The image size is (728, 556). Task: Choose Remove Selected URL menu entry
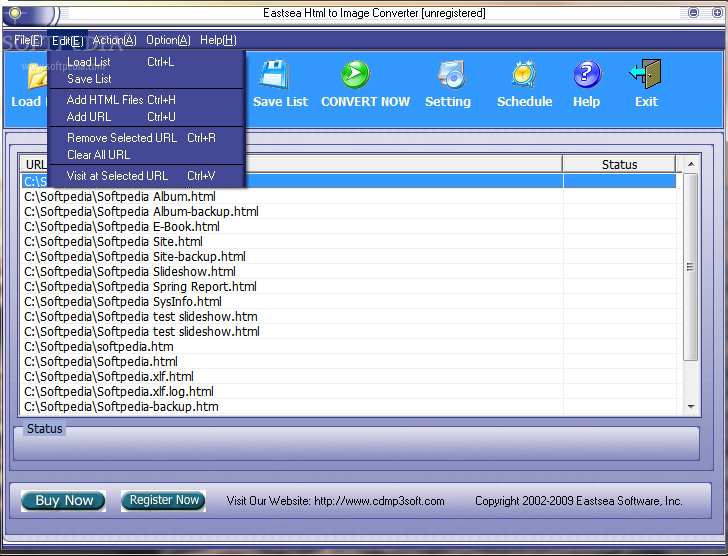point(146,138)
